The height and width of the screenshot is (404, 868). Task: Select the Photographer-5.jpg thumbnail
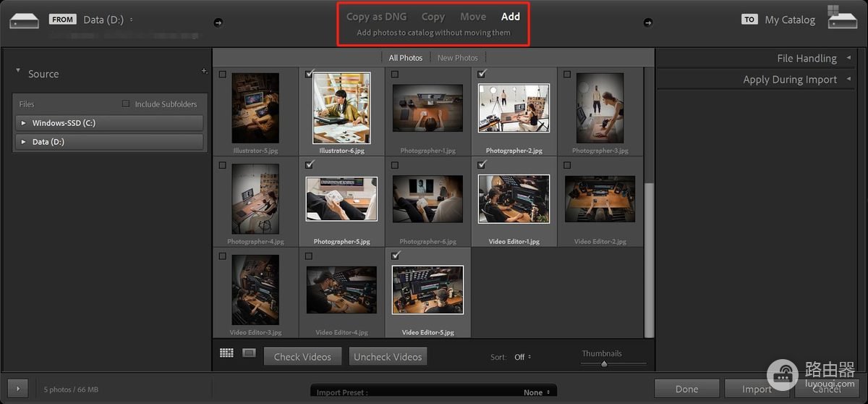click(341, 198)
